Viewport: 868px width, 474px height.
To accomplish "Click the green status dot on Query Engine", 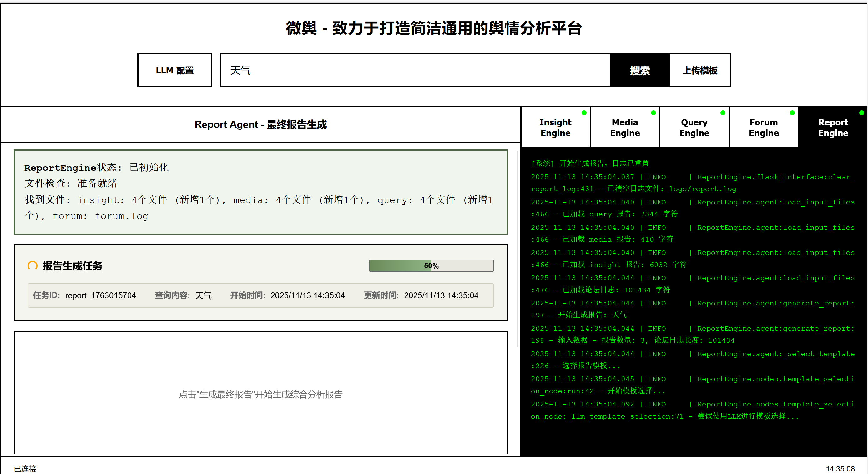I will (x=723, y=113).
